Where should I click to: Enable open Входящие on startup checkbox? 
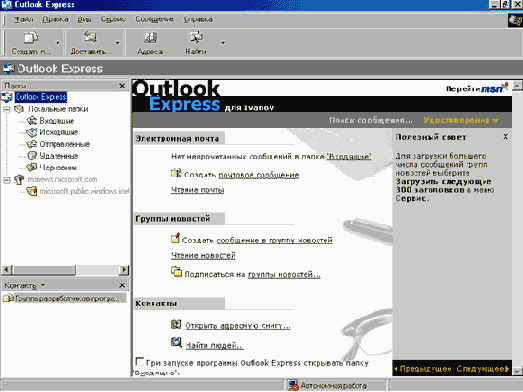coord(140,362)
